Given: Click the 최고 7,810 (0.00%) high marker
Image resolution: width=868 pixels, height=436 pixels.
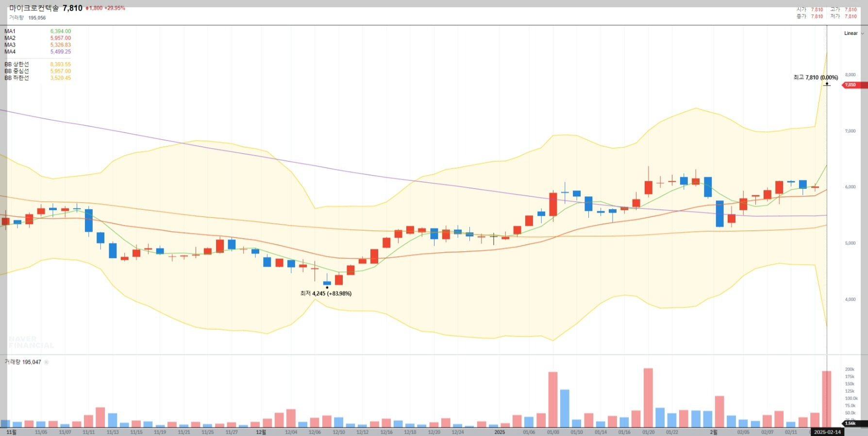Looking at the screenshot, I should [816, 78].
